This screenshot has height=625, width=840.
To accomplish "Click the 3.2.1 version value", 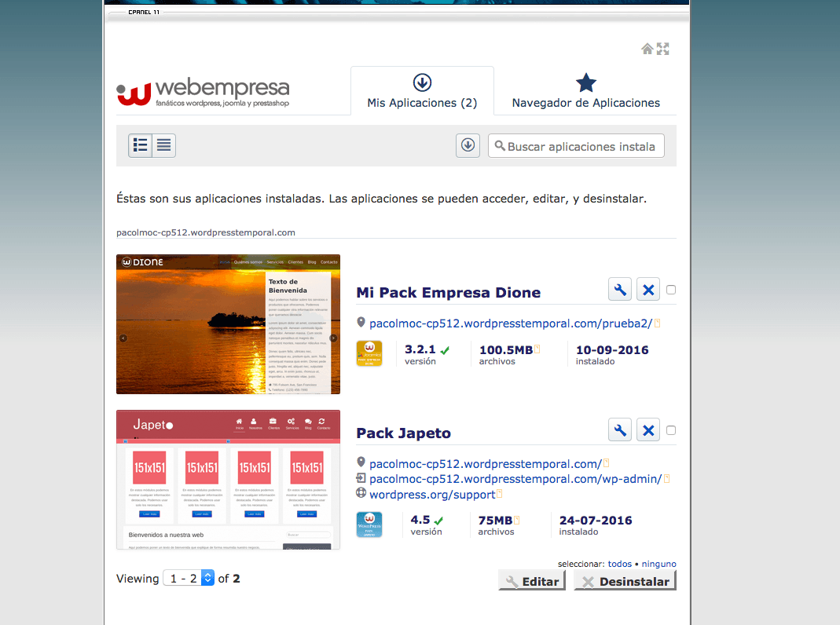I will click(x=420, y=349).
